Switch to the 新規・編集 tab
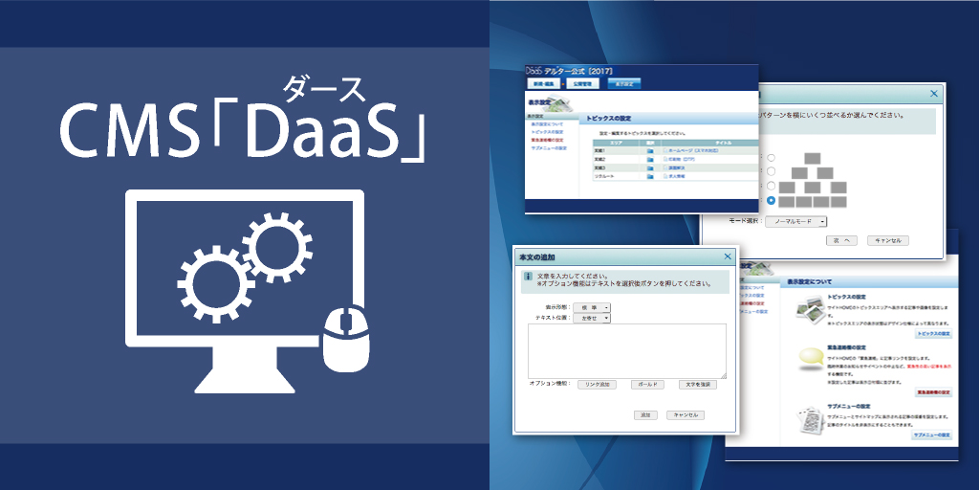Viewport: 980px width, 490px height. point(543,83)
